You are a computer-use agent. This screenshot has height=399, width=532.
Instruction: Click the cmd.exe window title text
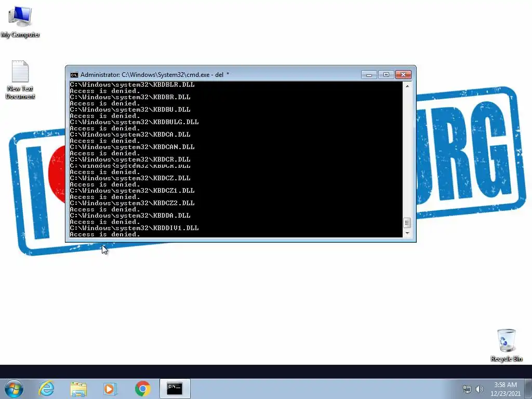155,75
